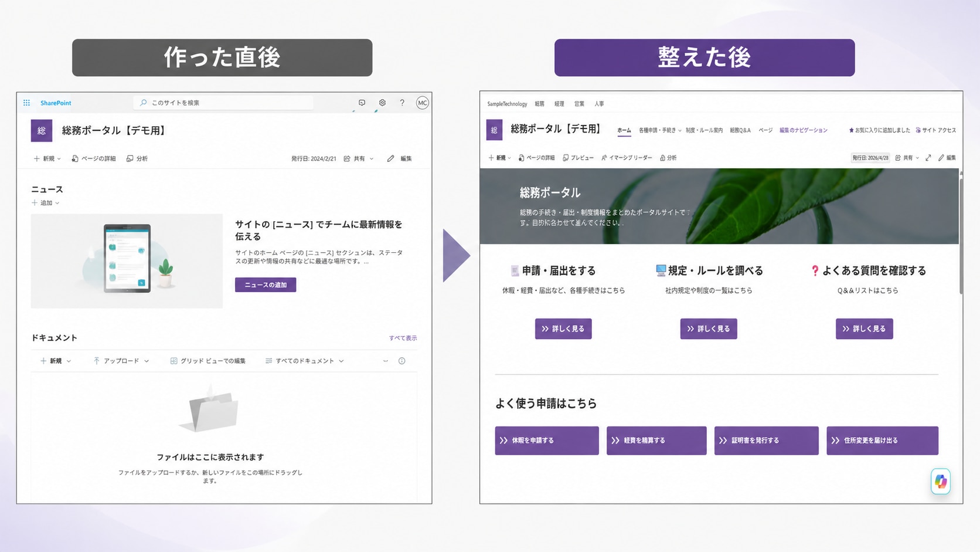
Task: Click the プレビュー toolbar item
Action: pyautogui.click(x=579, y=158)
